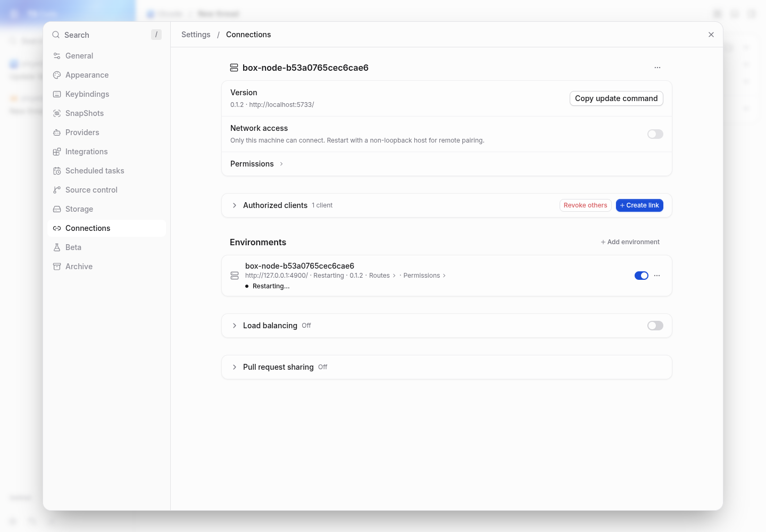Click the search magnifier icon in sidebar
The image size is (766, 532).
tap(56, 35)
